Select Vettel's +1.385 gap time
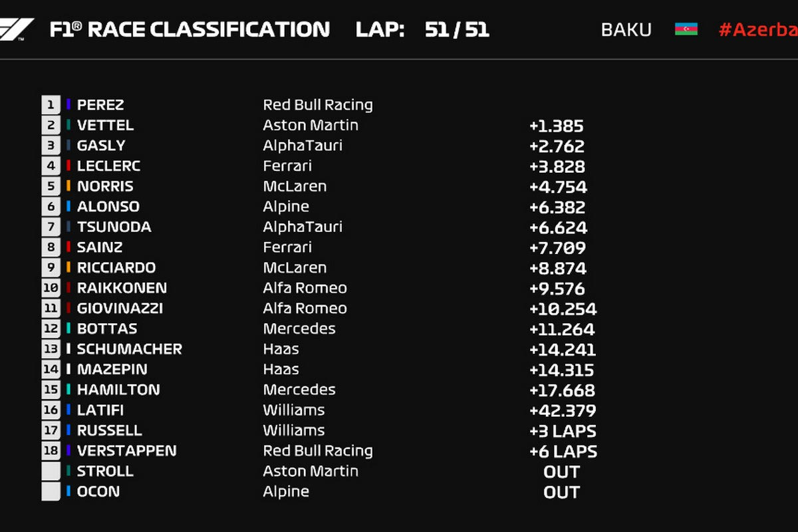The width and height of the screenshot is (798, 532). [556, 126]
